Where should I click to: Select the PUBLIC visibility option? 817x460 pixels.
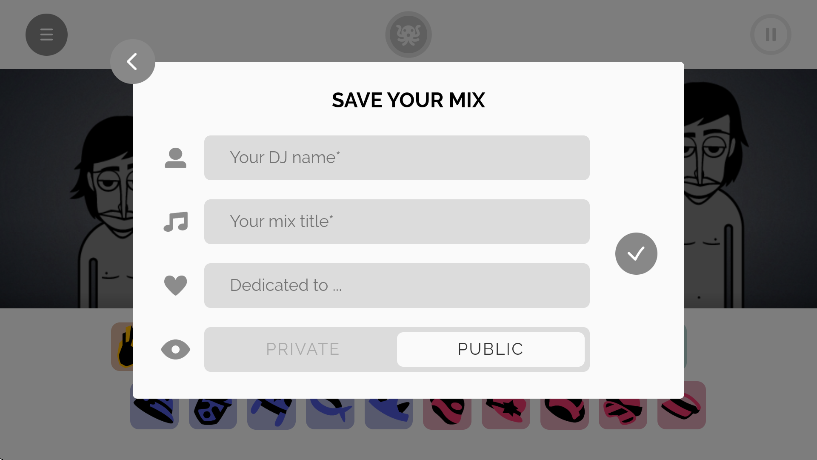490,349
